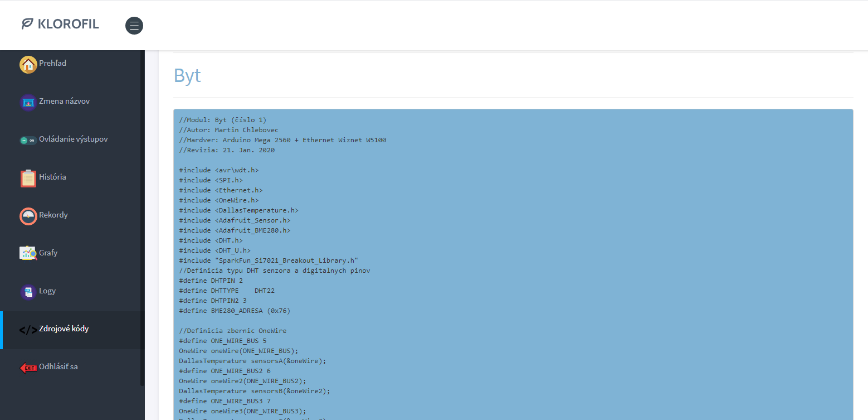The height and width of the screenshot is (420, 868).
Task: Click '#define BME280_ADRESA (0x76)' line
Action: (235, 311)
